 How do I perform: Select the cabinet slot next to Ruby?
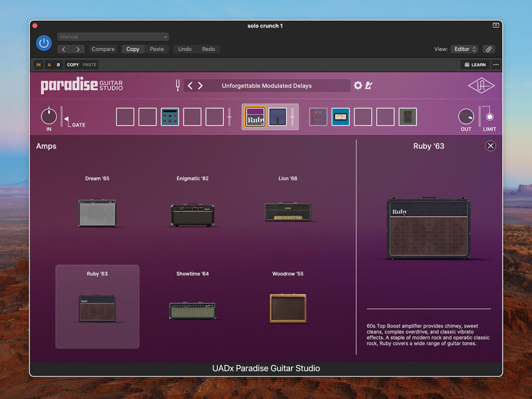click(x=278, y=117)
